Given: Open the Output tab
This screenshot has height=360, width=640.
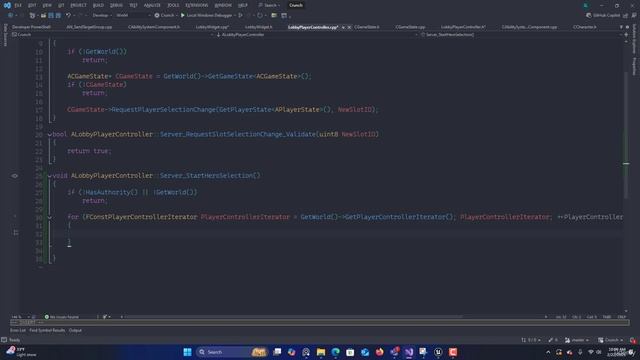Looking at the screenshot, I should (x=75, y=330).
